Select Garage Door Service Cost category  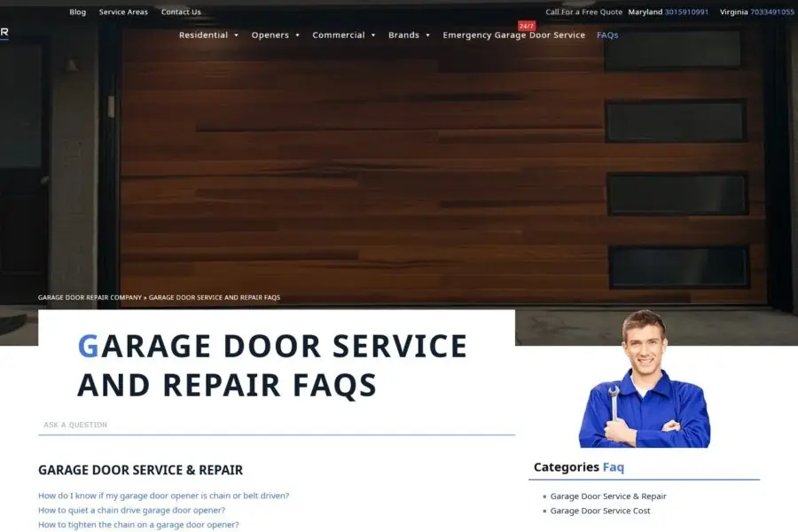[600, 511]
